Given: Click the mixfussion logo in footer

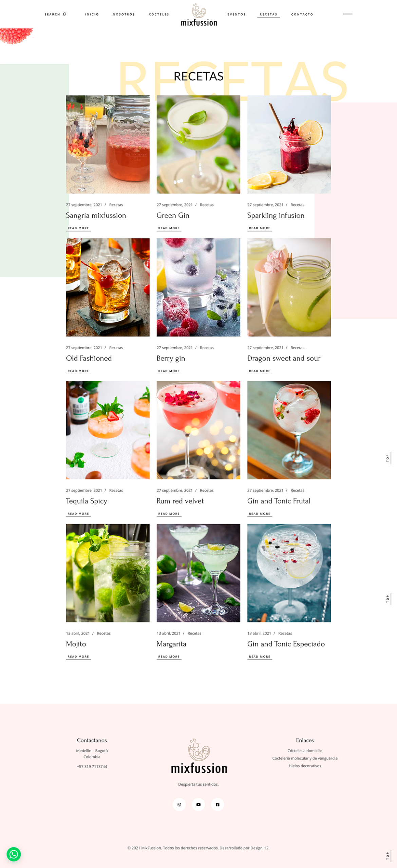Looking at the screenshot, I should coord(199,757).
